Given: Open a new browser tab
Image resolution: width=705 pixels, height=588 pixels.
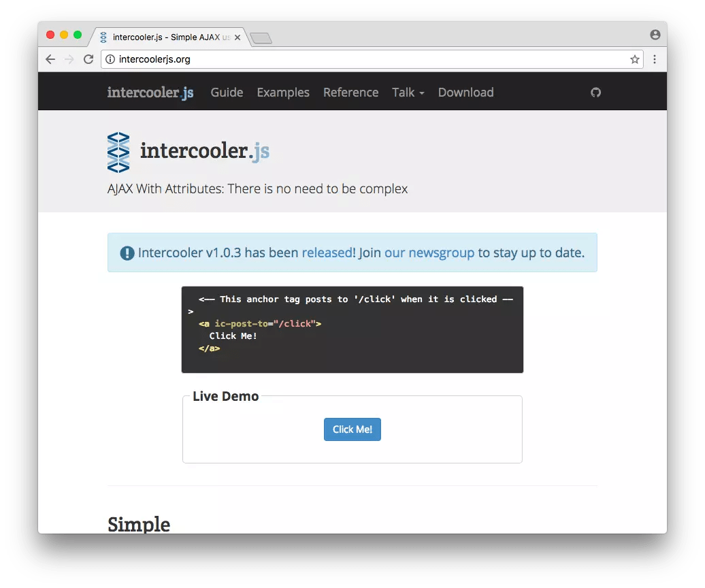Looking at the screenshot, I should (x=261, y=38).
